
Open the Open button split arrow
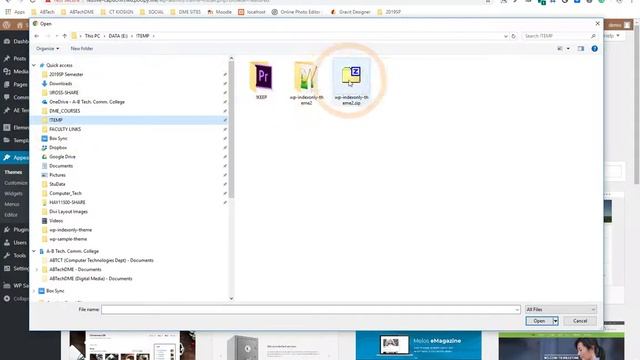[x=555, y=321]
